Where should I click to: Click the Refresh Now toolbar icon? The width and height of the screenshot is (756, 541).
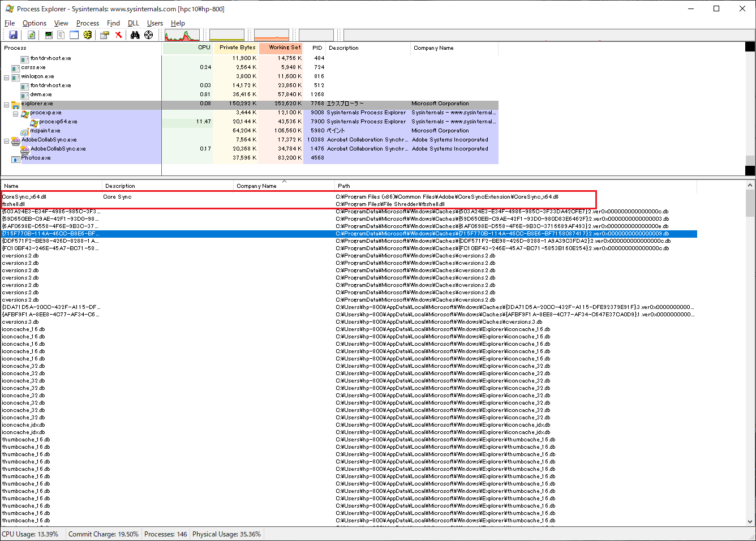pos(31,35)
